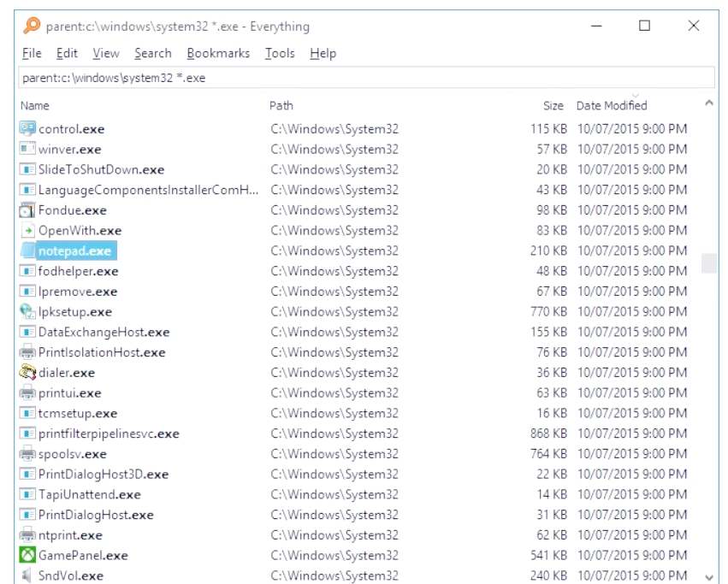The height and width of the screenshot is (584, 728).
Task: Click the control.exe file icon
Action: [27, 128]
